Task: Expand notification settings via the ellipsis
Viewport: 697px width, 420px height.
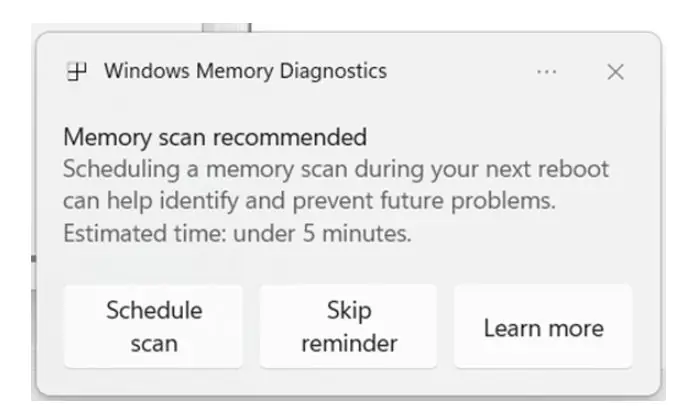Action: 546,72
